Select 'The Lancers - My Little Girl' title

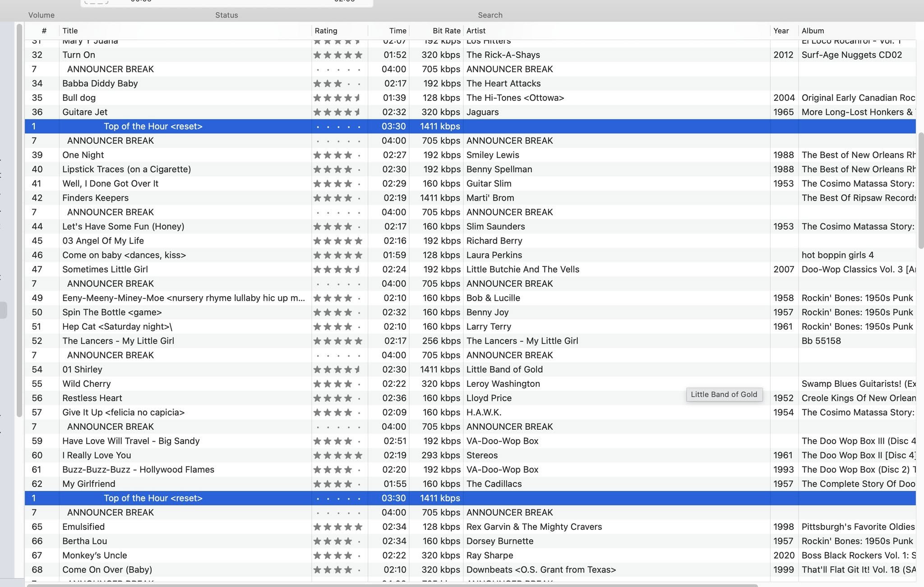pyautogui.click(x=118, y=341)
